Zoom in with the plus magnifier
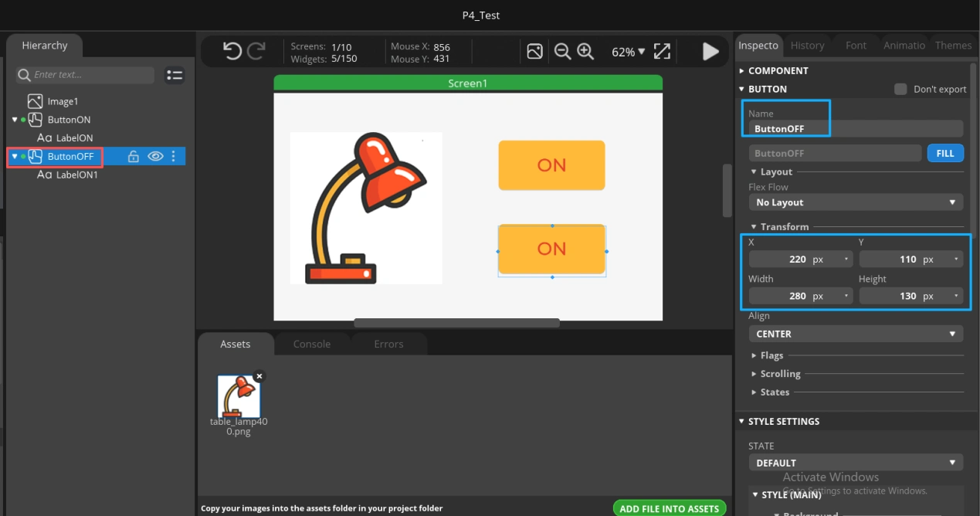 [585, 52]
